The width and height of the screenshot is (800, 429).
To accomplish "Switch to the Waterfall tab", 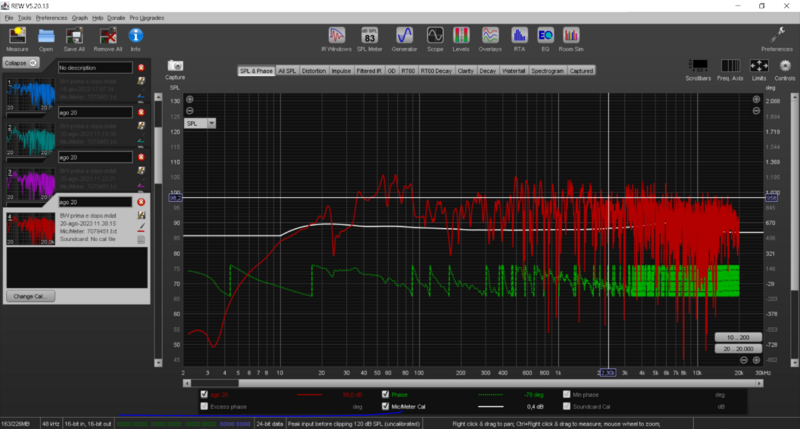I will [516, 71].
